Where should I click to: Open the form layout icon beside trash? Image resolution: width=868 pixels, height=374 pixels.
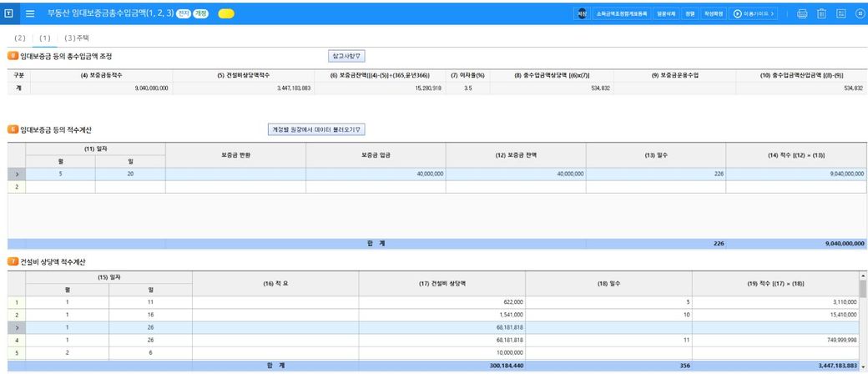click(x=840, y=13)
